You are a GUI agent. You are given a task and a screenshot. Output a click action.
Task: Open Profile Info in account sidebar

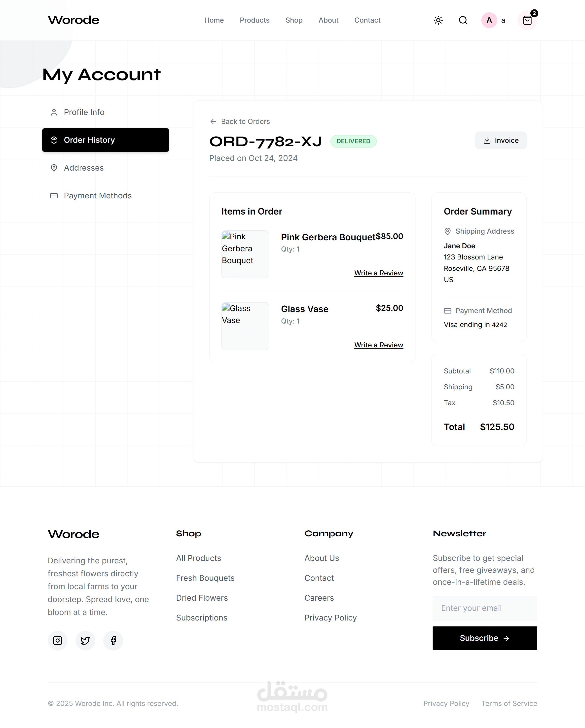click(x=84, y=112)
